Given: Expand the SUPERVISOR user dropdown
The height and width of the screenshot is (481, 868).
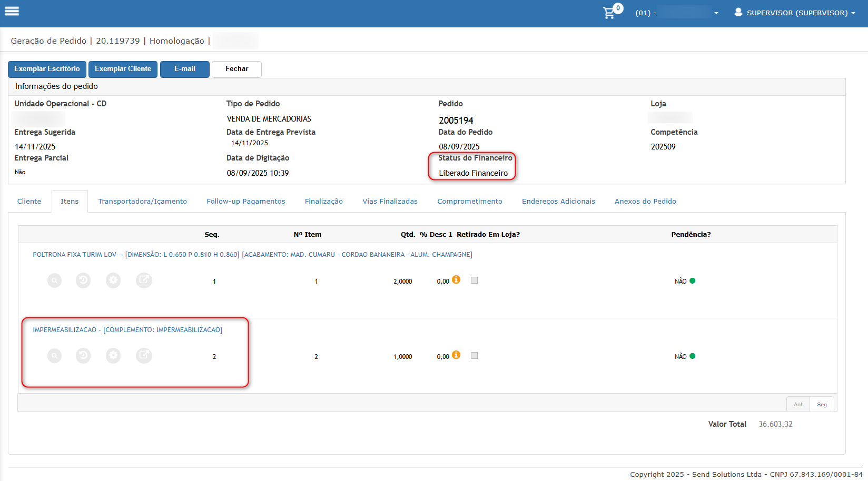Looking at the screenshot, I should click(x=795, y=13).
